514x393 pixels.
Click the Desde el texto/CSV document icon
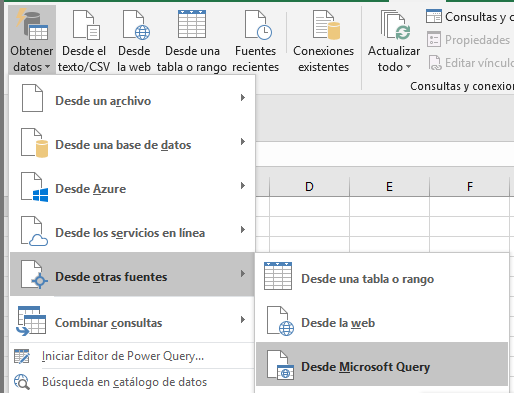86,25
